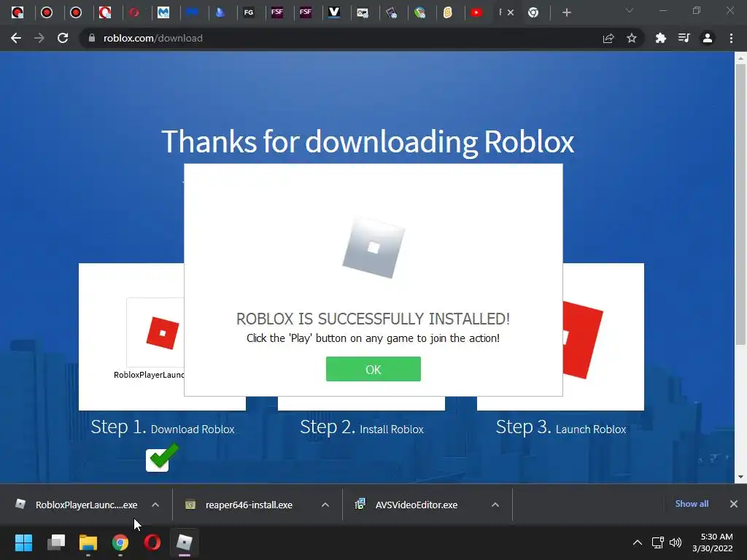Open the Chrome three-dot menu
Viewport: 747px width, 560px height.
[731, 38]
